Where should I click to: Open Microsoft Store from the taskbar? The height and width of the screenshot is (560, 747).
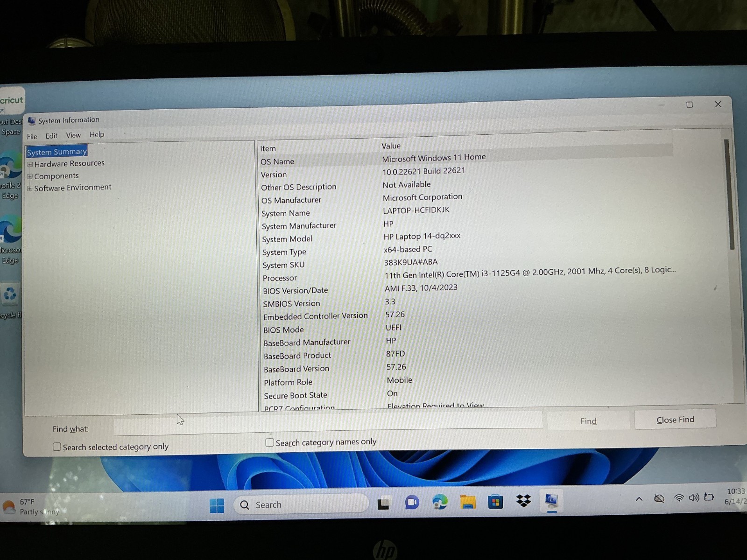click(x=495, y=502)
